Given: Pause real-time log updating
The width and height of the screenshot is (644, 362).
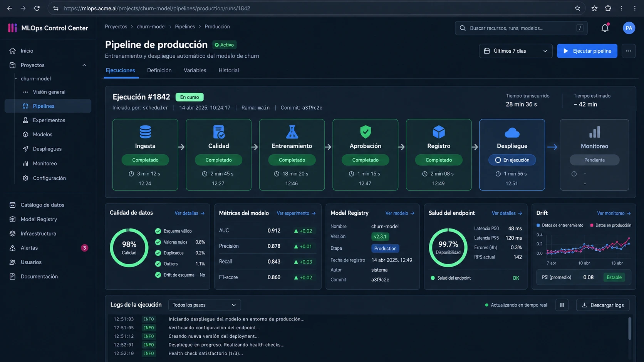Looking at the screenshot, I should point(562,305).
